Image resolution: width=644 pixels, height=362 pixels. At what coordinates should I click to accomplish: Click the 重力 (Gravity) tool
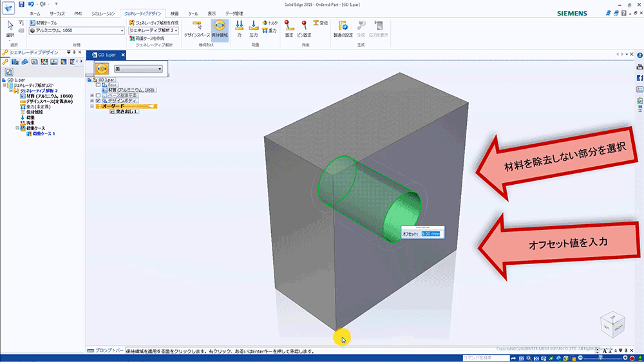point(269,31)
